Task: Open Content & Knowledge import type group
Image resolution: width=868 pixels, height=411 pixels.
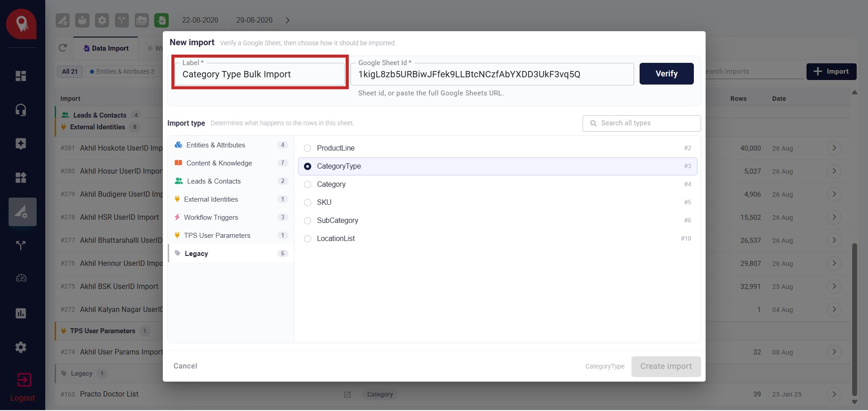Action: (231, 163)
